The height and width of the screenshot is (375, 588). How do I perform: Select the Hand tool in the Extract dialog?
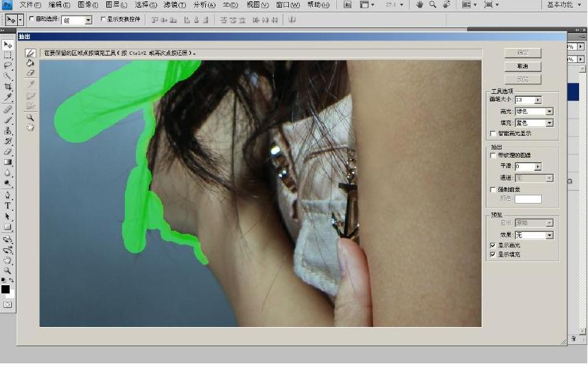point(30,128)
